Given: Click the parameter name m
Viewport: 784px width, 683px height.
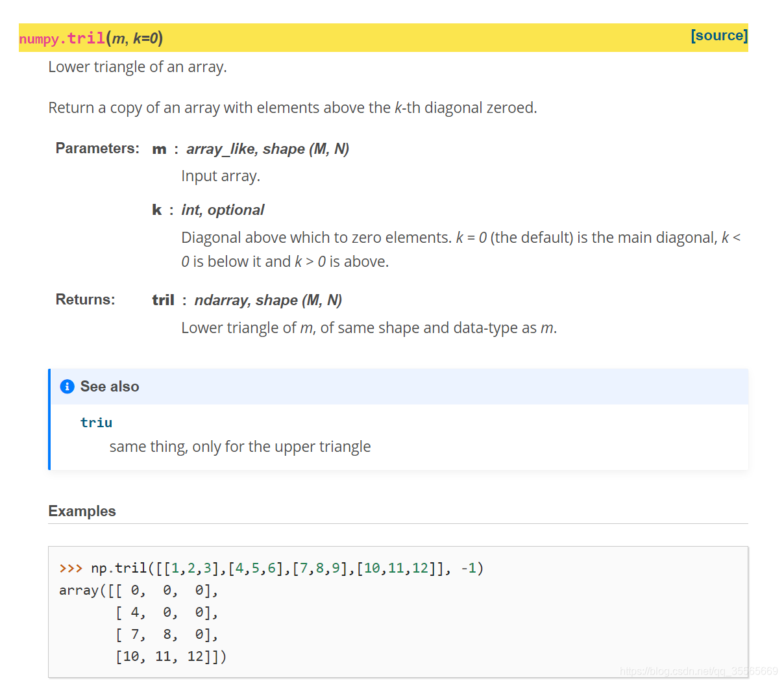Looking at the screenshot, I should tap(159, 149).
